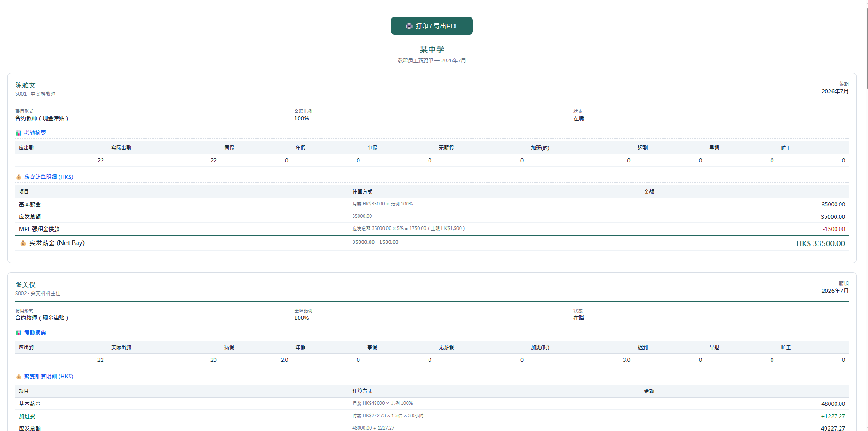Image resolution: width=868 pixels, height=431 pixels.
Task: Click 薪資計算明细 (HK$) heading in 陈雅文's card
Action: click(49, 177)
